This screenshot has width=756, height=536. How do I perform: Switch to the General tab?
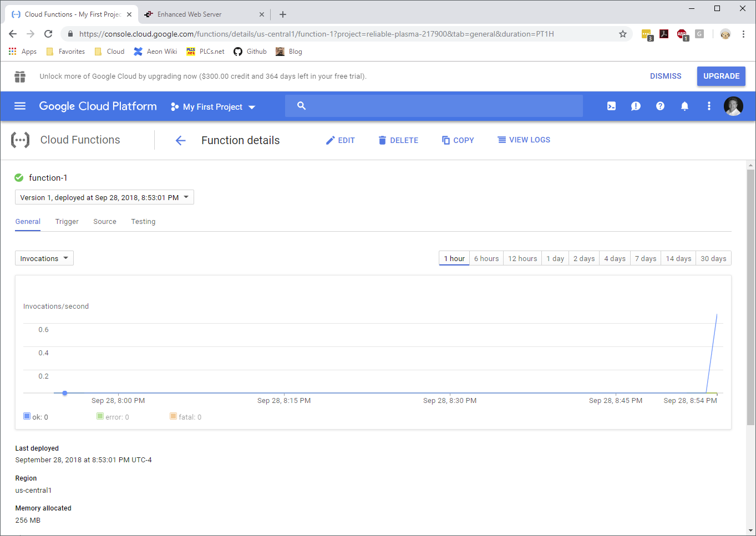coord(28,222)
